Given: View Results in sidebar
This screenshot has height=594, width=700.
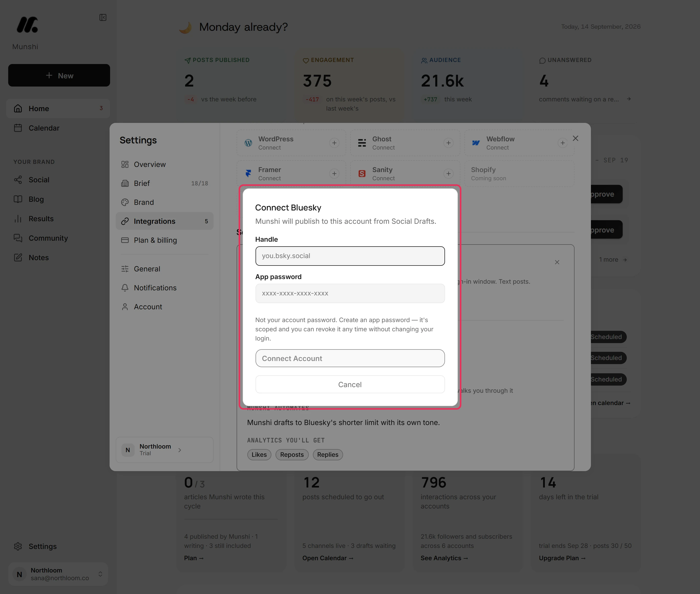Looking at the screenshot, I should pos(58,219).
